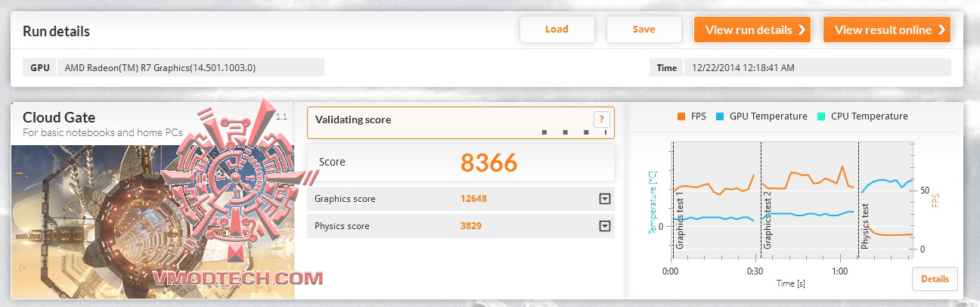Click the Load button

point(557,29)
